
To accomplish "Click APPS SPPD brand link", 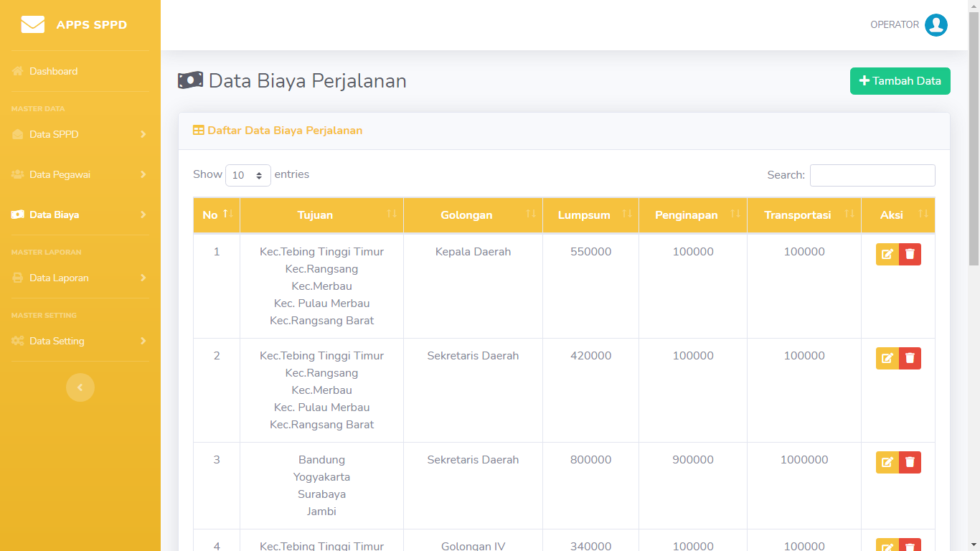I will click(x=92, y=25).
